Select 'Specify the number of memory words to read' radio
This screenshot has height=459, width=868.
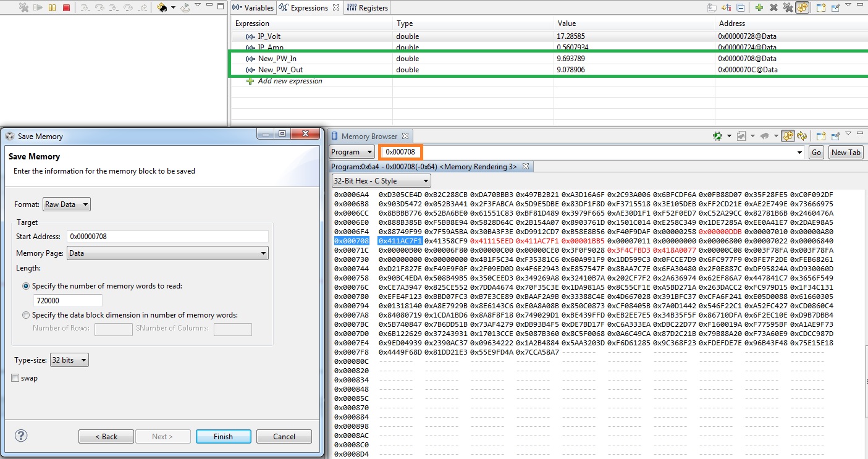pos(26,286)
